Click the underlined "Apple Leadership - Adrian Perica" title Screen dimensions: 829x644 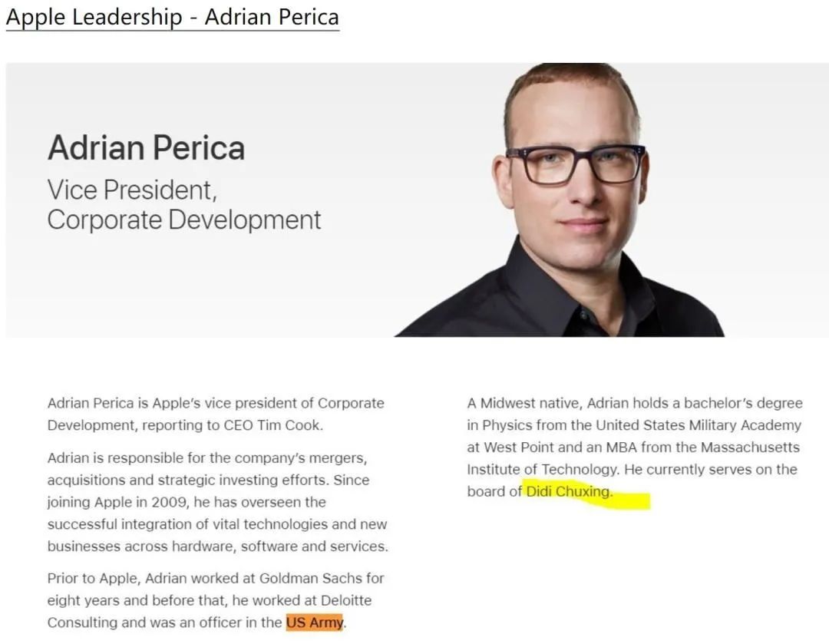click(172, 17)
